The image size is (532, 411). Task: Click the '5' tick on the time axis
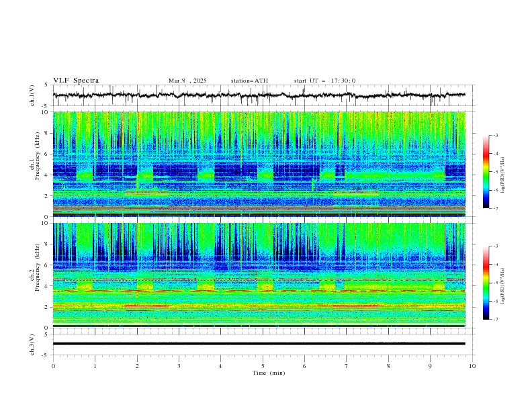coord(263,366)
